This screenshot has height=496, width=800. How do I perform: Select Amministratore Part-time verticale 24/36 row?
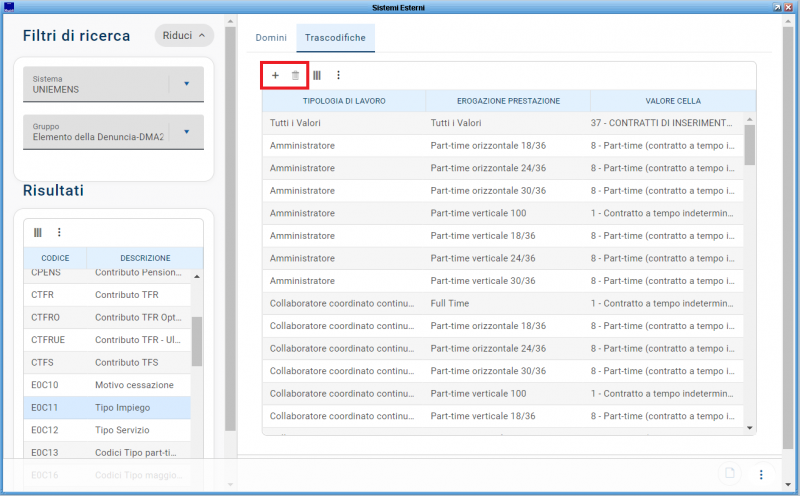[503, 258]
